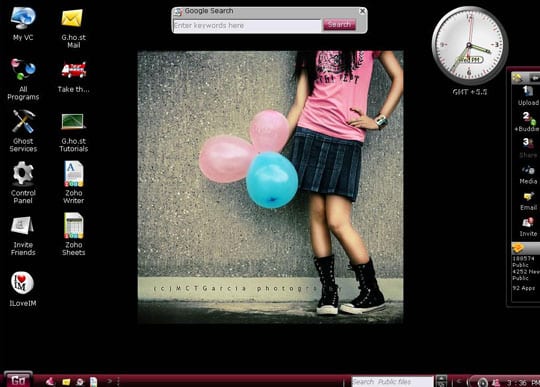The width and height of the screenshot is (540, 387).
Task: Open the ILoveIM icon
Action: click(x=23, y=289)
